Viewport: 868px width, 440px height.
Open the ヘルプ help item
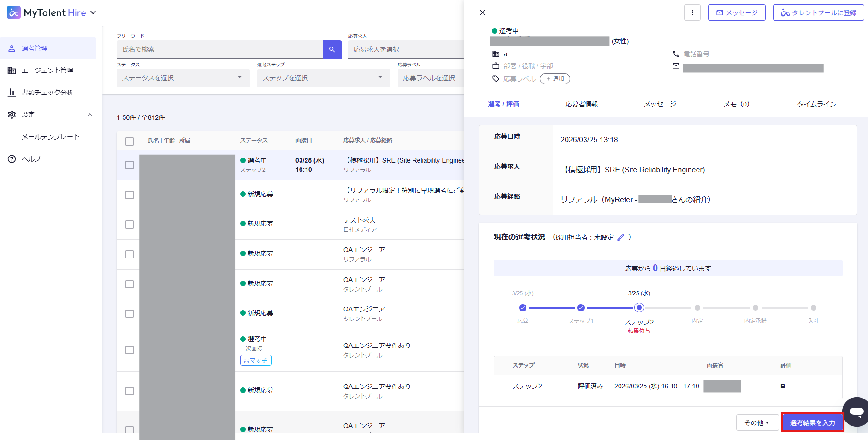point(31,159)
